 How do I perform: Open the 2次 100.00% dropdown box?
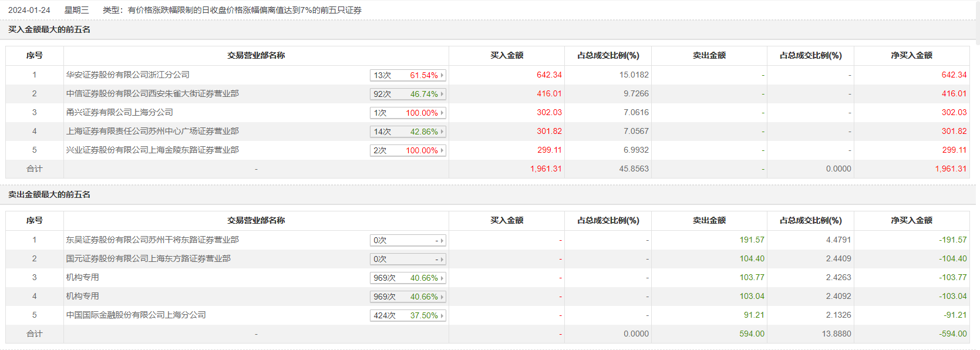click(408, 150)
